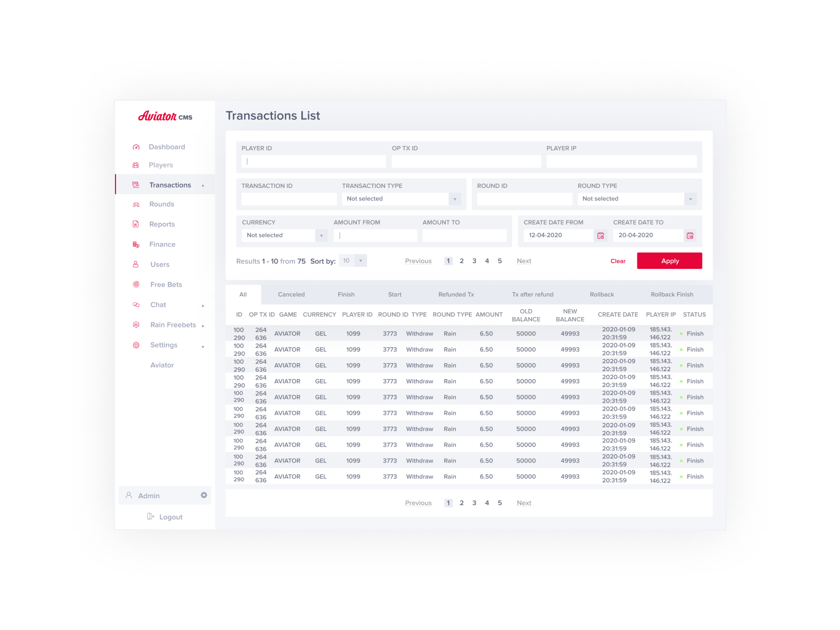The height and width of the screenshot is (630, 840).
Task: Focus the OP TX ID input field
Action: point(466,162)
